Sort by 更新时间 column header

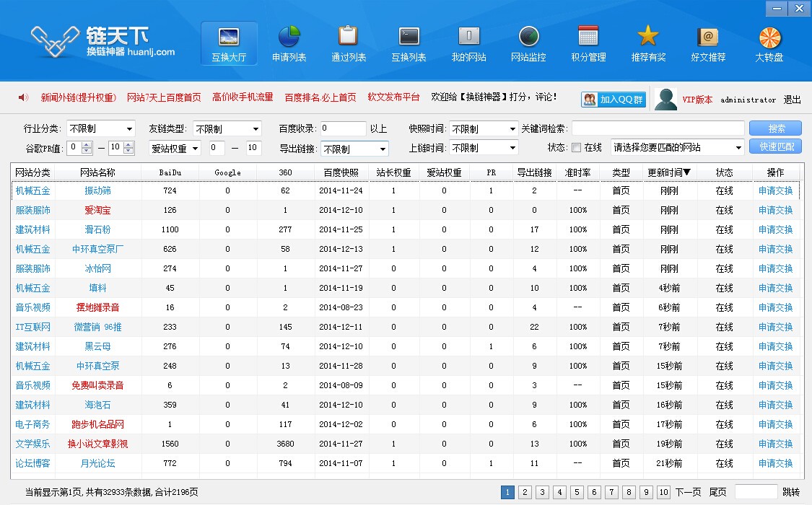670,172
